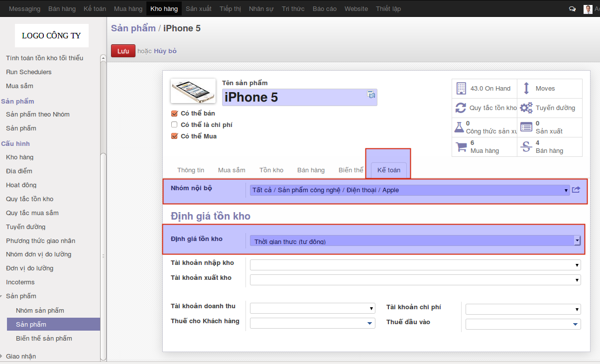
Task: Click the Sản phẩm breadcrumb link
Action: click(133, 28)
